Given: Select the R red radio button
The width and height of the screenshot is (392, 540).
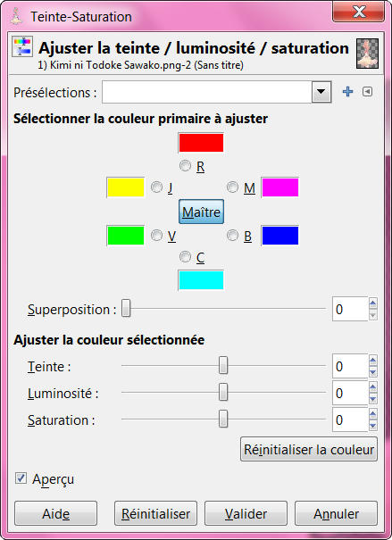Looking at the screenshot, I should [186, 166].
